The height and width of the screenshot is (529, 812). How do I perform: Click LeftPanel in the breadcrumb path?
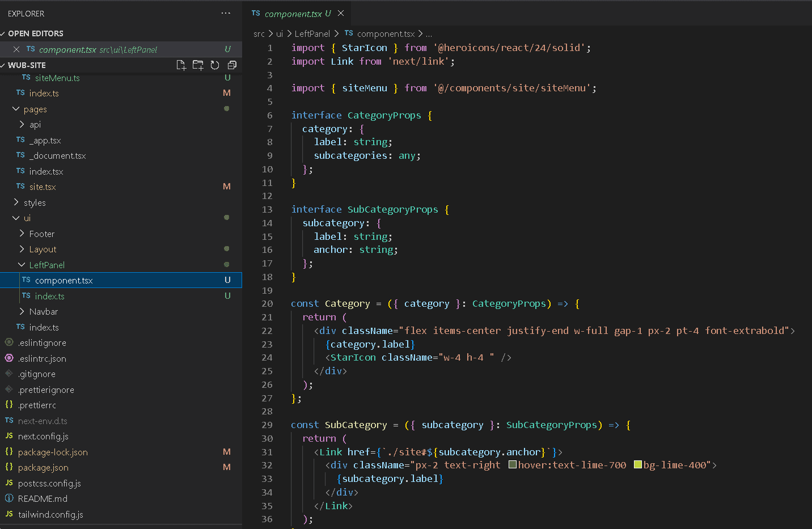click(312, 34)
